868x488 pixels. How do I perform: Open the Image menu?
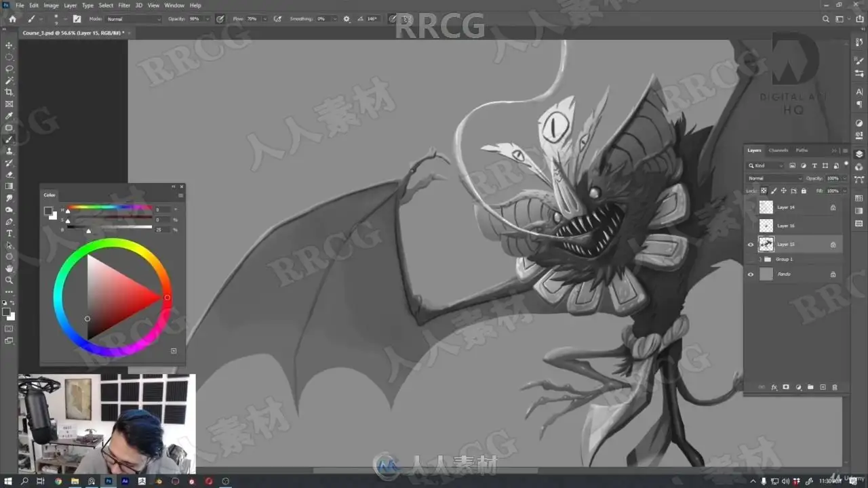(x=52, y=5)
